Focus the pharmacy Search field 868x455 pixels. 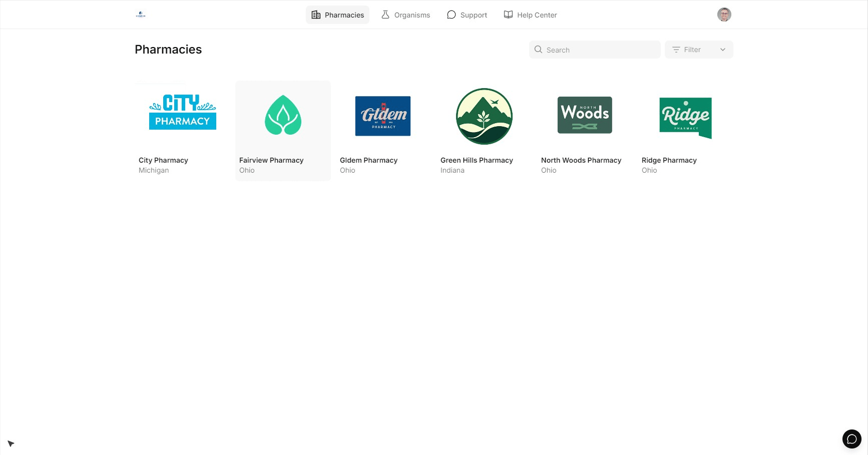pyautogui.click(x=595, y=50)
